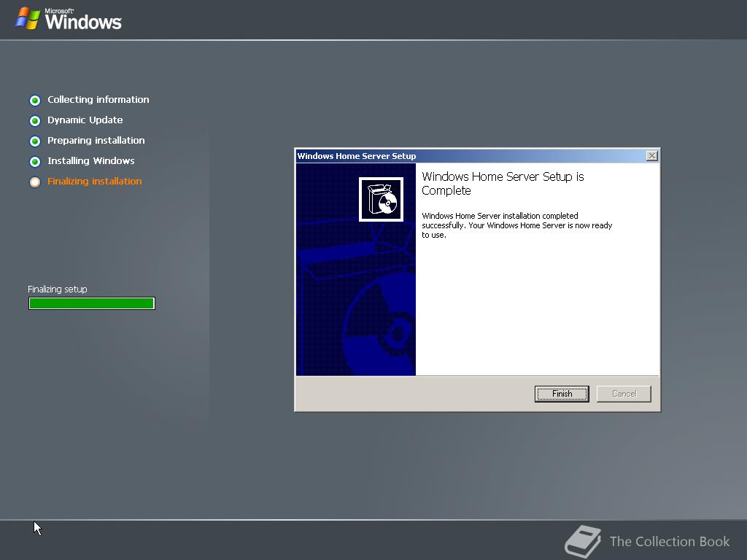Click the "Dynamic Update" text
This screenshot has width=747, height=560.
pyautogui.click(x=85, y=120)
